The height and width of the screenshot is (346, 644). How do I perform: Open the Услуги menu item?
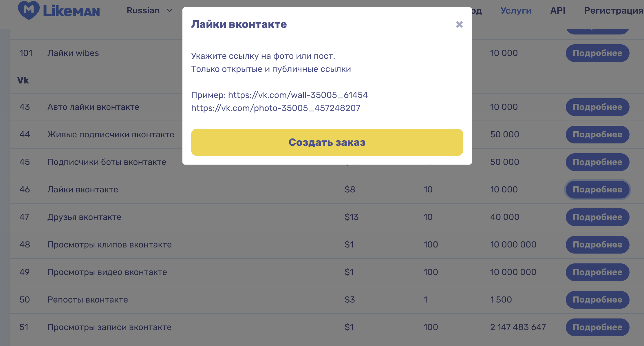point(516,11)
